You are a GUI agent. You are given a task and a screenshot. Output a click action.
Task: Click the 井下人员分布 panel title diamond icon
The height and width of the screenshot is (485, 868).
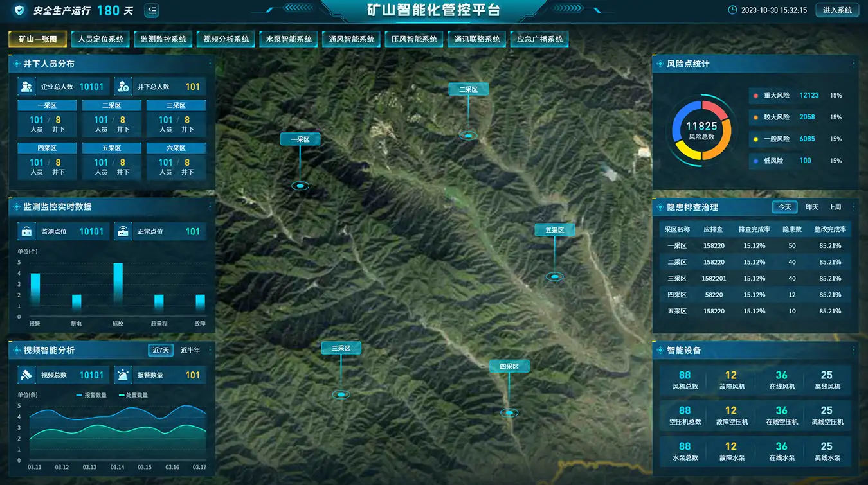[16, 64]
